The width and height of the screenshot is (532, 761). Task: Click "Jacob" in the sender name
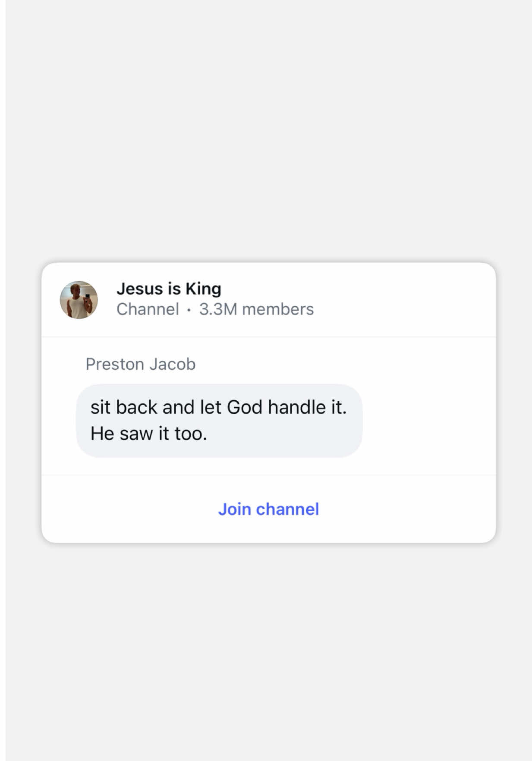173,364
